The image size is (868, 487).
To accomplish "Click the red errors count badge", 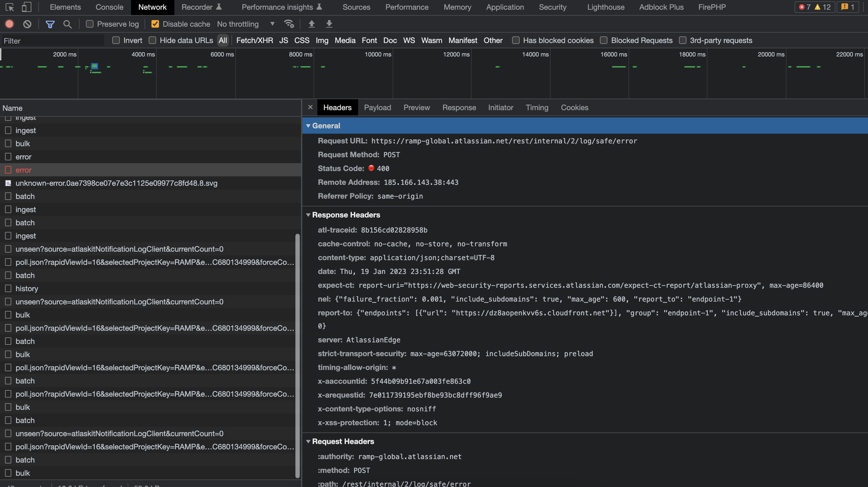I will click(x=805, y=7).
